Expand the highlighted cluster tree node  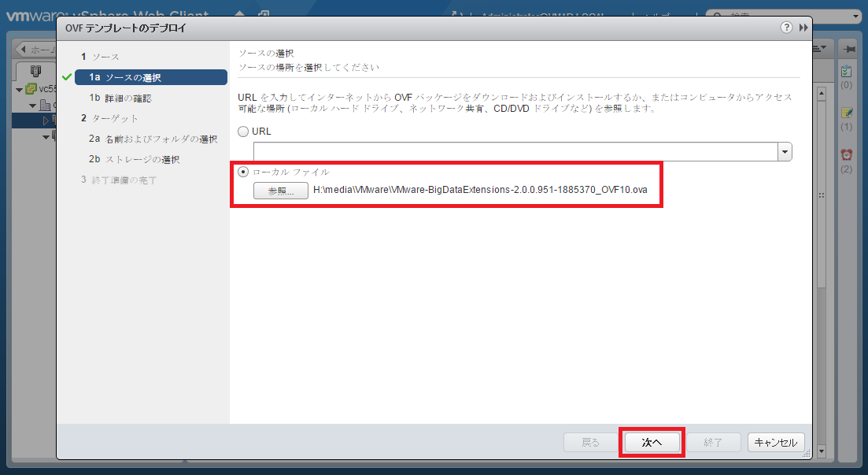point(46,121)
